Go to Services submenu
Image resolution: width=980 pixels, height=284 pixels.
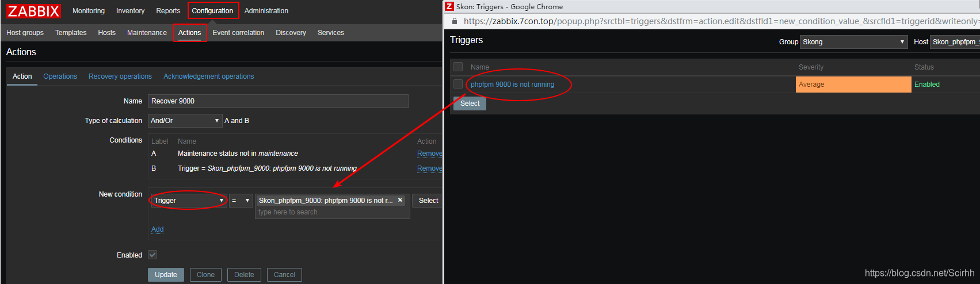[x=331, y=33]
